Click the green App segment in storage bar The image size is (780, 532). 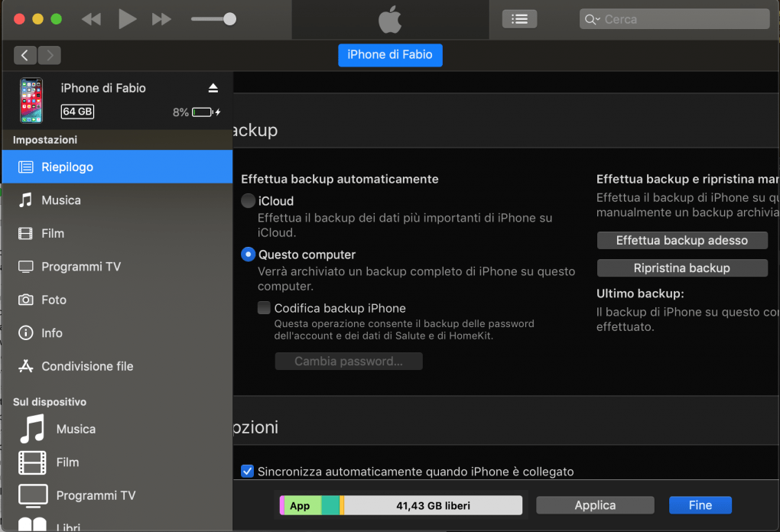pyautogui.click(x=303, y=505)
